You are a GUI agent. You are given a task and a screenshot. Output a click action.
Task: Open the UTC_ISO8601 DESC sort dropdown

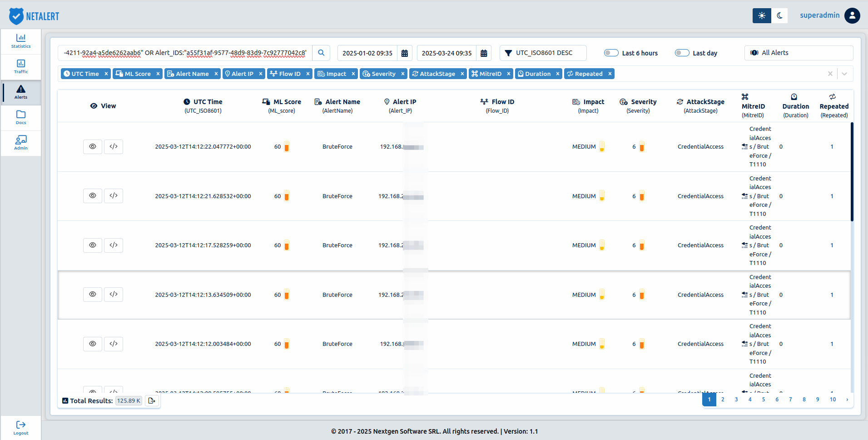543,53
